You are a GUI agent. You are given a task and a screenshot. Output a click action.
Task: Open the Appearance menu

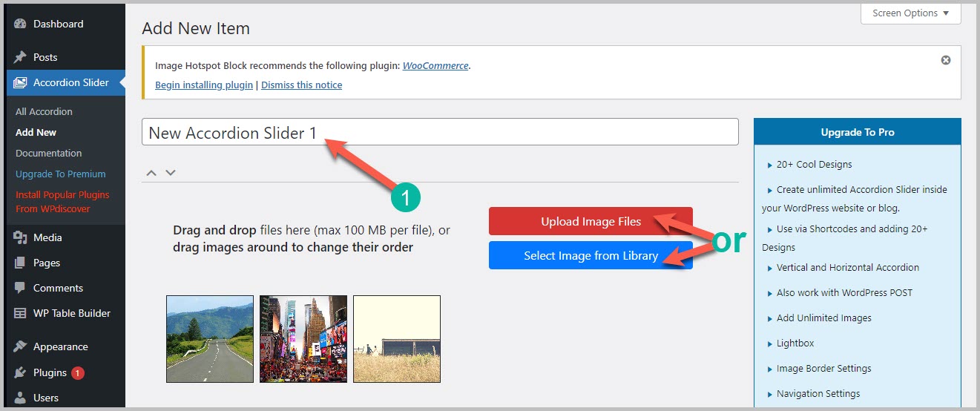62,346
